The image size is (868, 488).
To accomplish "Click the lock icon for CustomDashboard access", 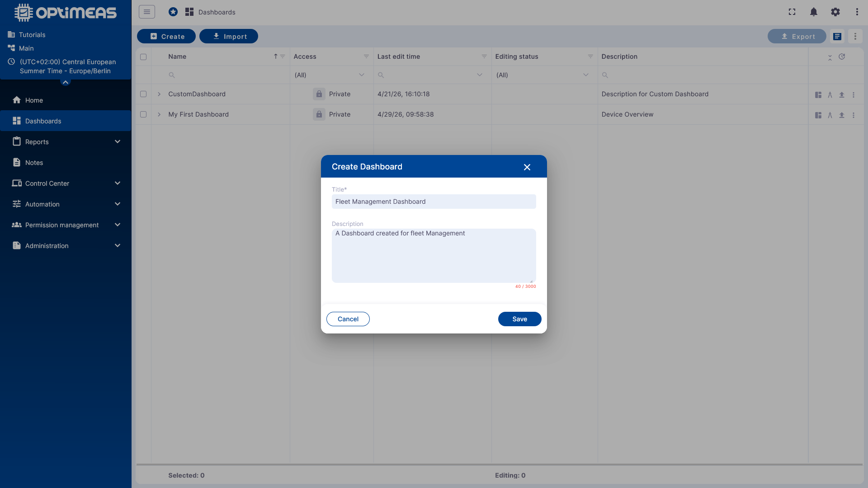I will (x=319, y=94).
